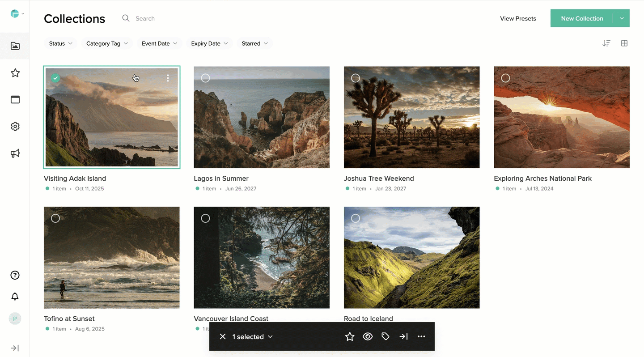Image resolution: width=644 pixels, height=357 pixels.
Task: Expand New Collection dropdown arrow
Action: 622,18
